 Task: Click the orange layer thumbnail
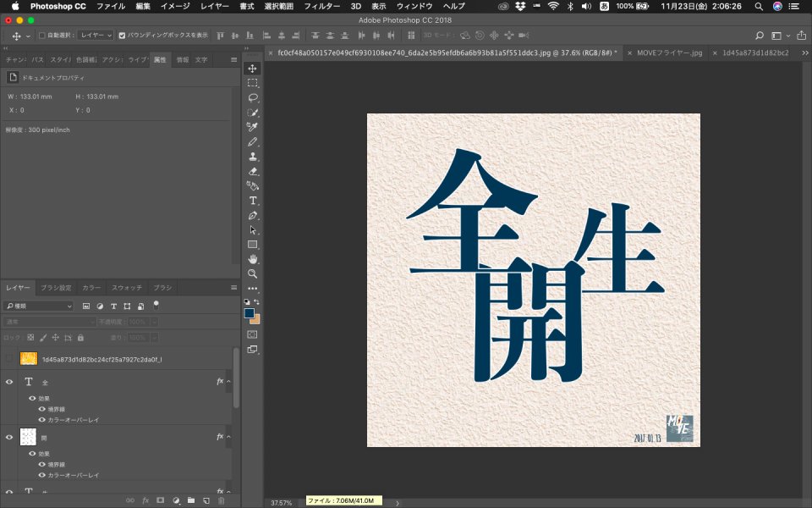click(29, 359)
